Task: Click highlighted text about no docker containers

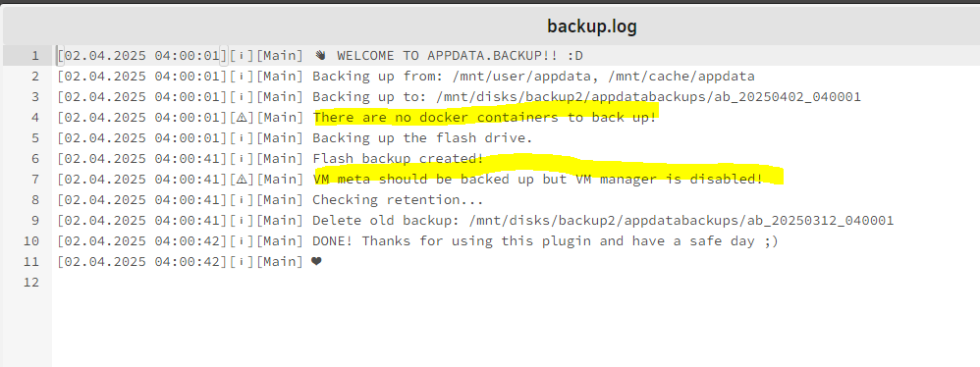Action: point(485,118)
